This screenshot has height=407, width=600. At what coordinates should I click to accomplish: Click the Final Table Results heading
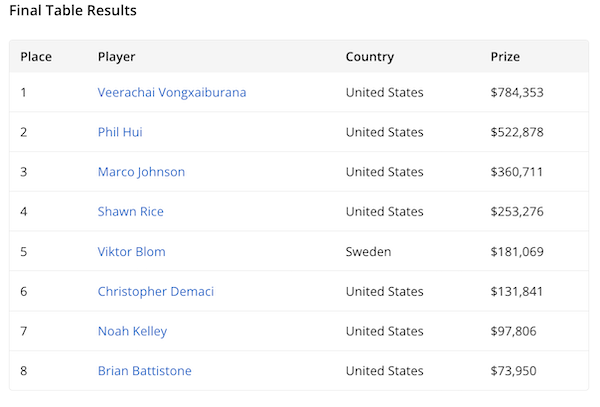tap(72, 11)
